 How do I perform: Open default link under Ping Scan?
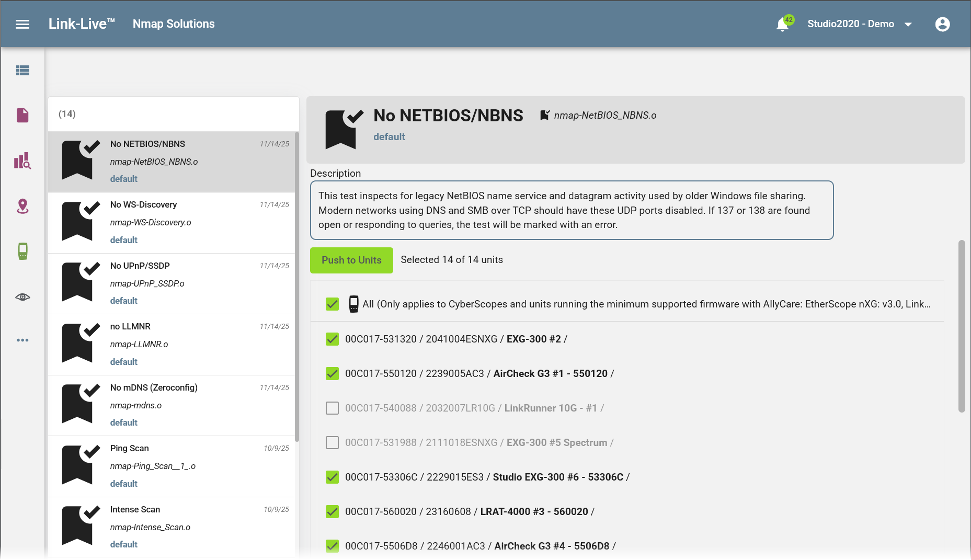coord(124,484)
